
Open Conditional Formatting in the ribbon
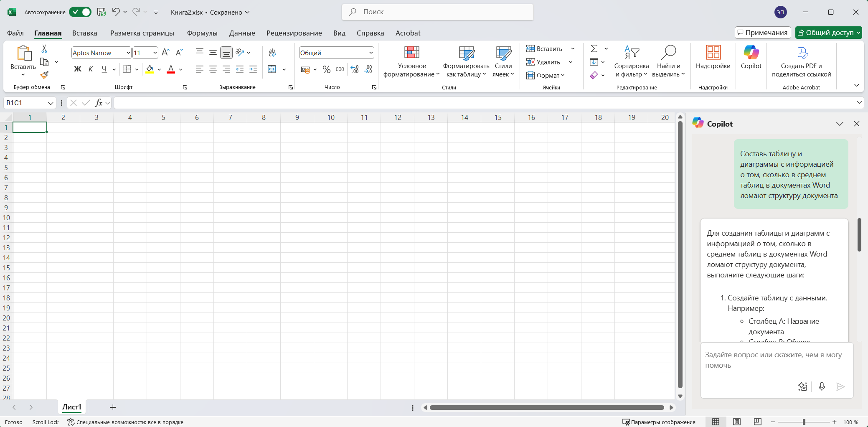click(411, 62)
